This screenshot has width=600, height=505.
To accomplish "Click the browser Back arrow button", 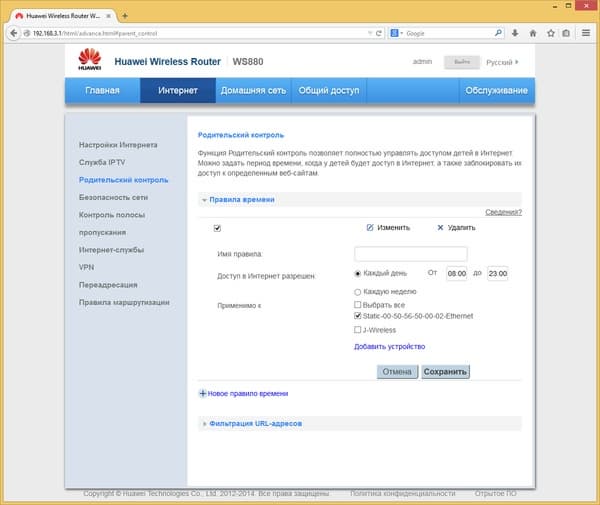I will tap(13, 33).
